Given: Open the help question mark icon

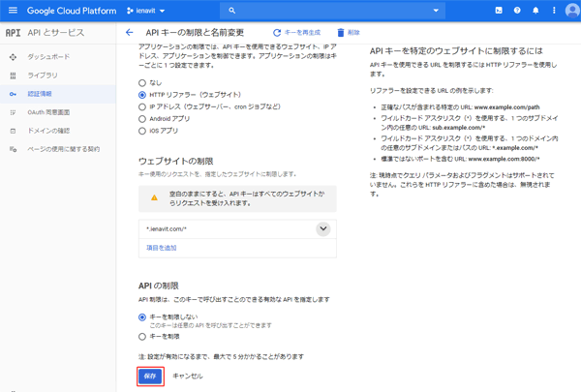Looking at the screenshot, I should point(517,11).
